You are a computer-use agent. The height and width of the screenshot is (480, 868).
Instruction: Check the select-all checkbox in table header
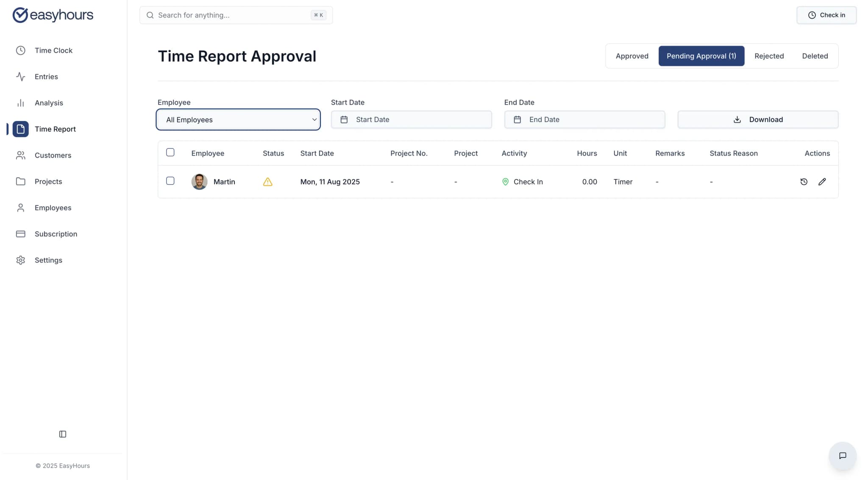170,152
